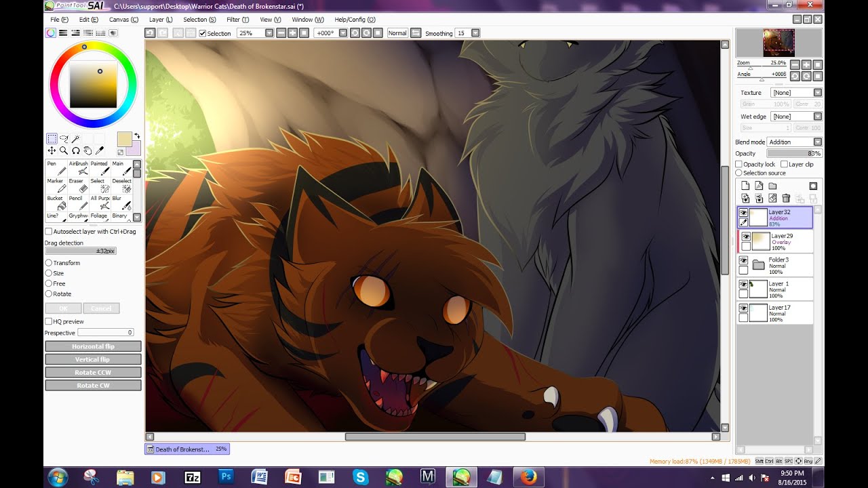Choose the AirBrush tool
Image resolution: width=868 pixels, height=488 pixels.
(x=79, y=168)
